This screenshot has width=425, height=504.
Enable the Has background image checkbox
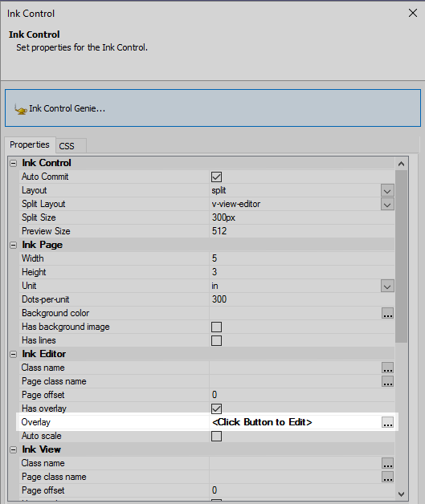tap(217, 327)
